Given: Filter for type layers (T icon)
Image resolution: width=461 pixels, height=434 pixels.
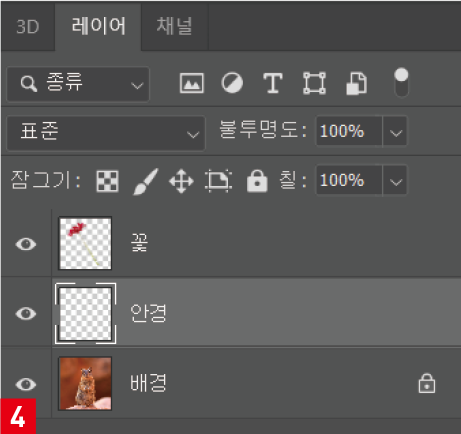Looking at the screenshot, I should coord(273,83).
